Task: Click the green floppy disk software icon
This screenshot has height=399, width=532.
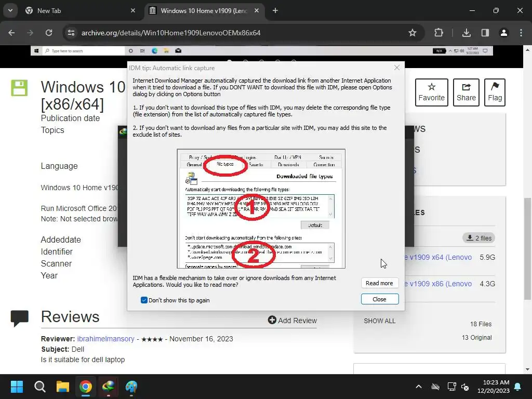Action: (x=19, y=88)
